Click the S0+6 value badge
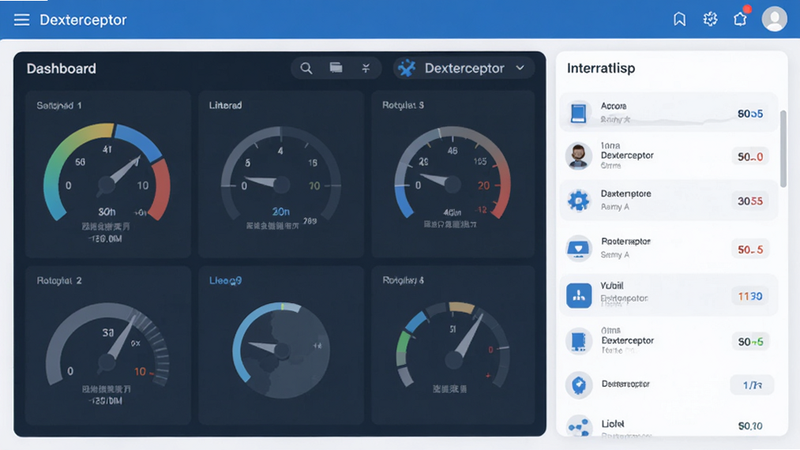The height and width of the screenshot is (450, 800). (751, 341)
